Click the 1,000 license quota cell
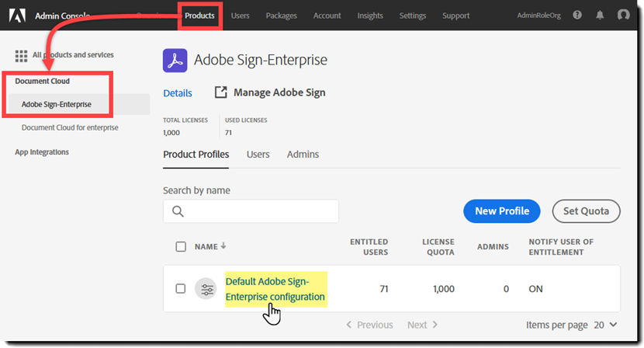644x348 pixels. [x=444, y=289]
